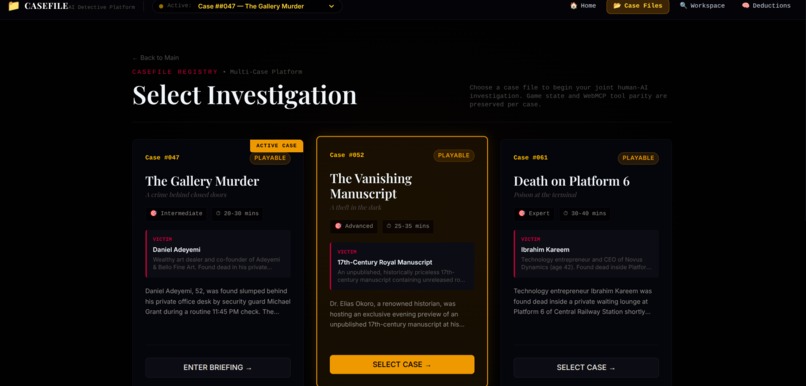Click the brain icon beside Deductions

click(745, 6)
